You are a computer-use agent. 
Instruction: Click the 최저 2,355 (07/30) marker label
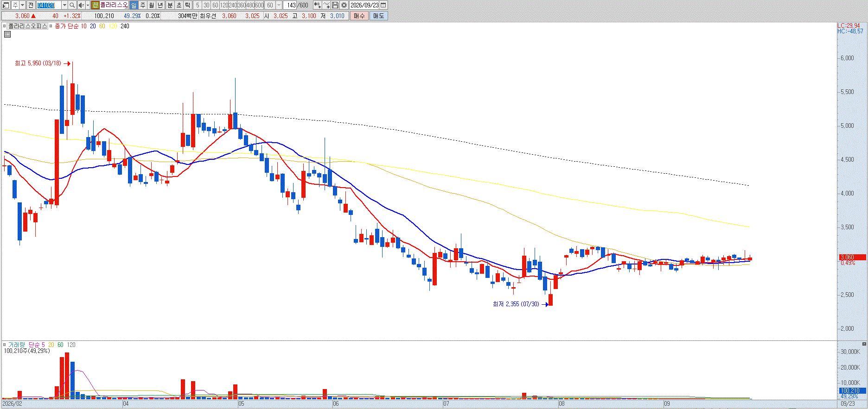516,304
